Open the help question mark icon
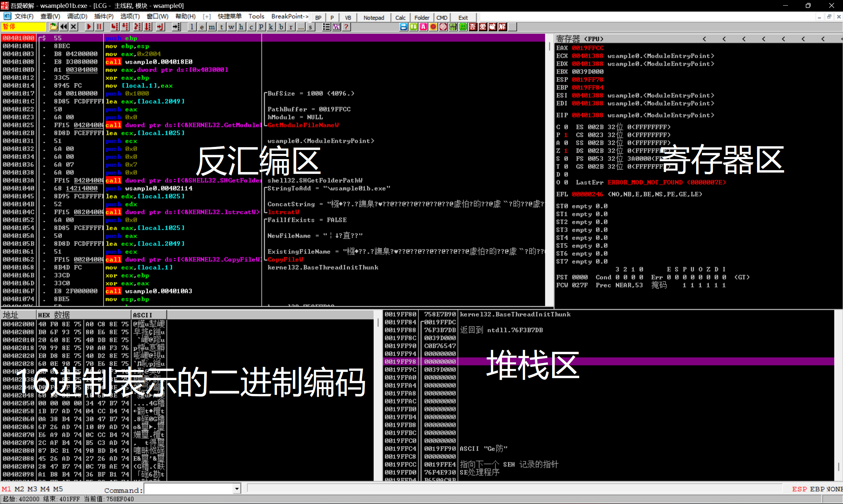This screenshot has width=843, height=504. pos(346,27)
